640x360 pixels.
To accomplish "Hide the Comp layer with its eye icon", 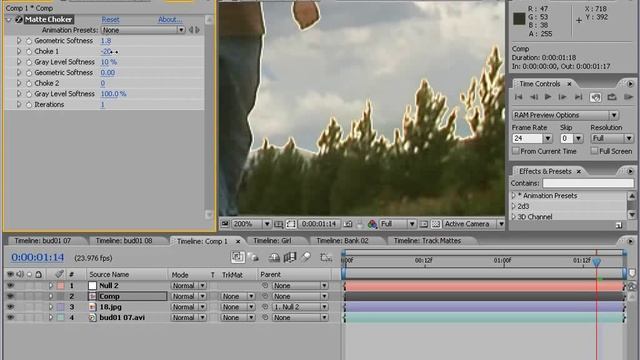I will coord(10,296).
